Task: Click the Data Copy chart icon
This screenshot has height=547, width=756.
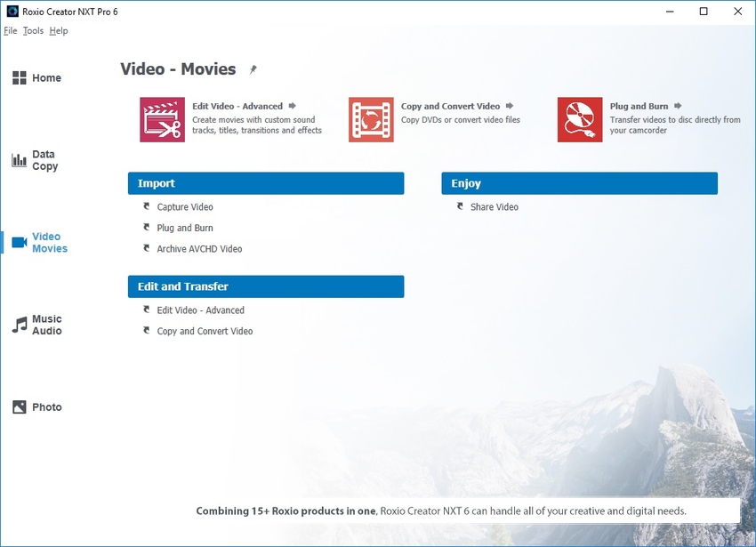Action: (20, 160)
